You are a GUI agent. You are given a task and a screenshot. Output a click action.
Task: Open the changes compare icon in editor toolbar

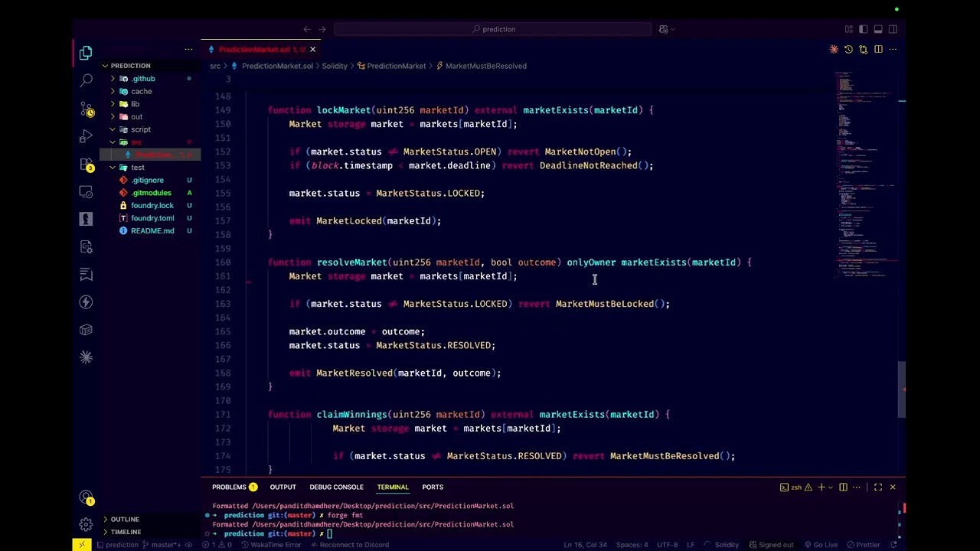pos(863,49)
